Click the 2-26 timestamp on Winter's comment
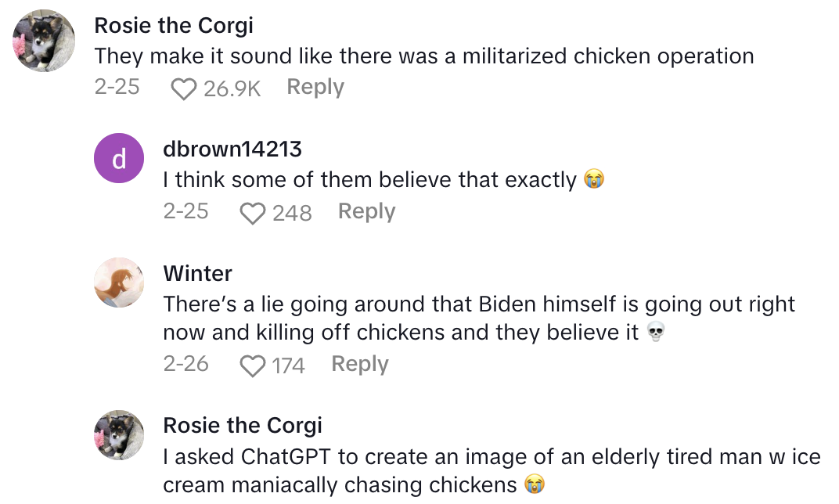This screenshot has height=504, width=839. click(186, 364)
